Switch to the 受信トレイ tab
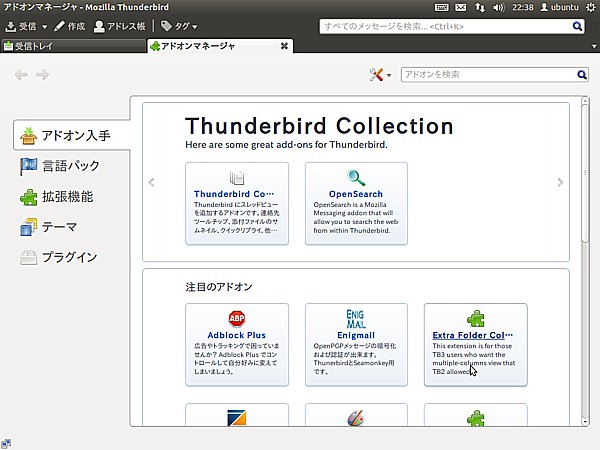 click(x=73, y=46)
